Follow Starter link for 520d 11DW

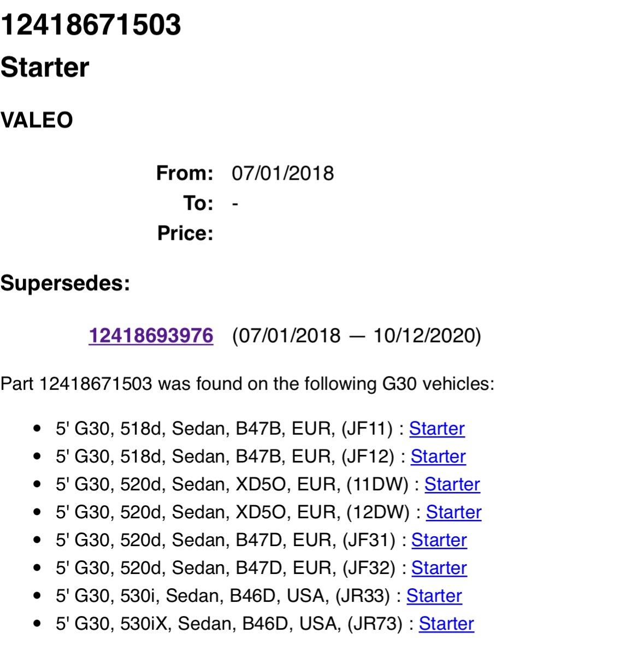tap(452, 484)
